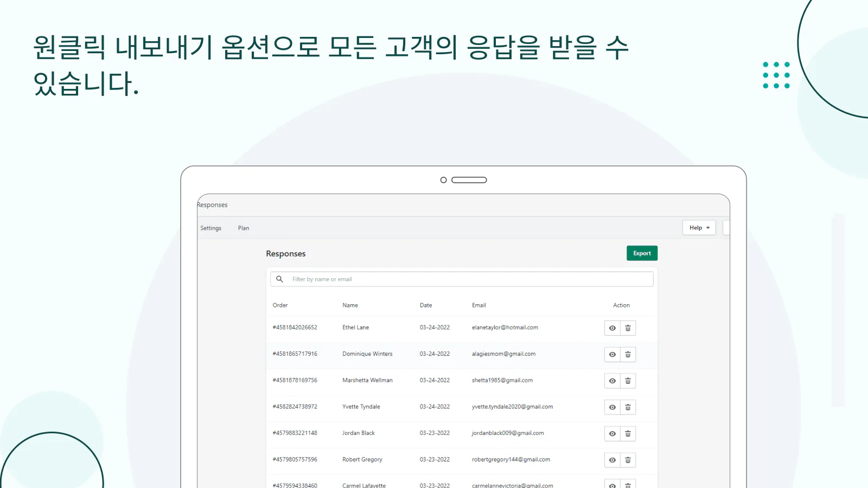Click email elanetaylor@hotmail.com
The image size is (868, 488).
click(505, 328)
